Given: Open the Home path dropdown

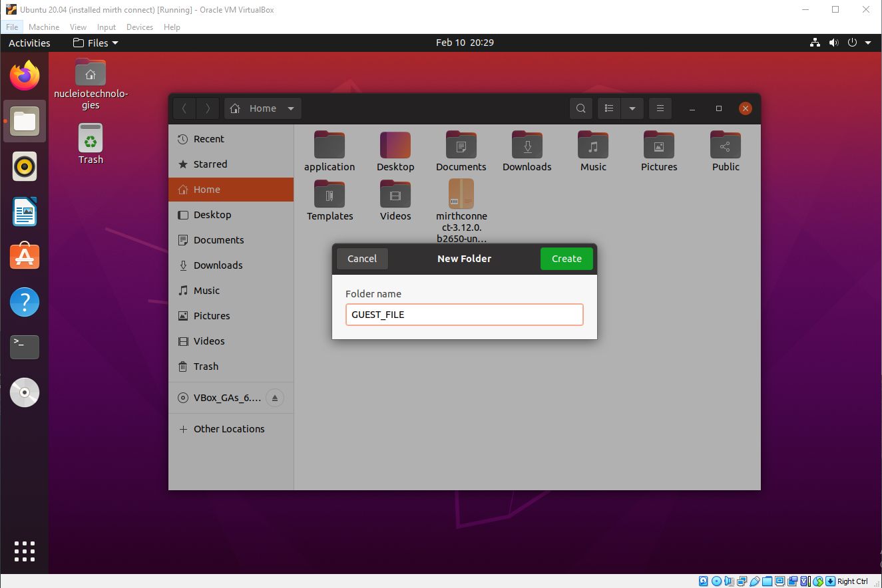Looking at the screenshot, I should (291, 108).
